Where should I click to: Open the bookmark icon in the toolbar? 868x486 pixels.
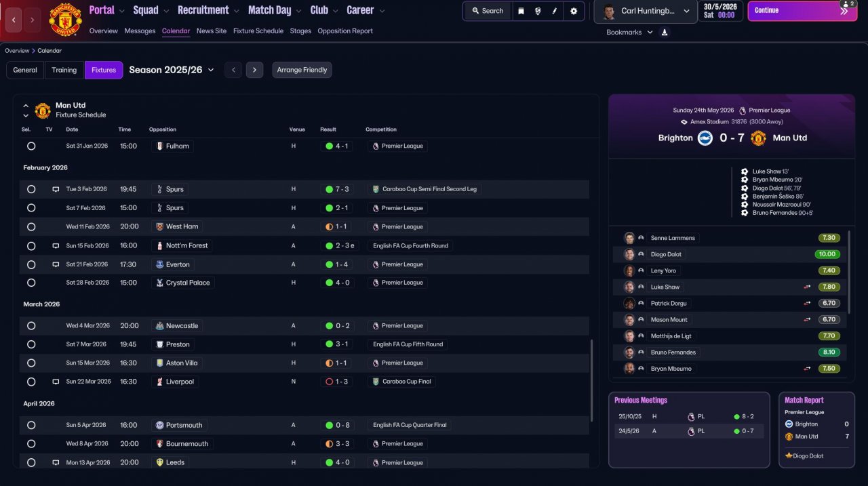521,11
